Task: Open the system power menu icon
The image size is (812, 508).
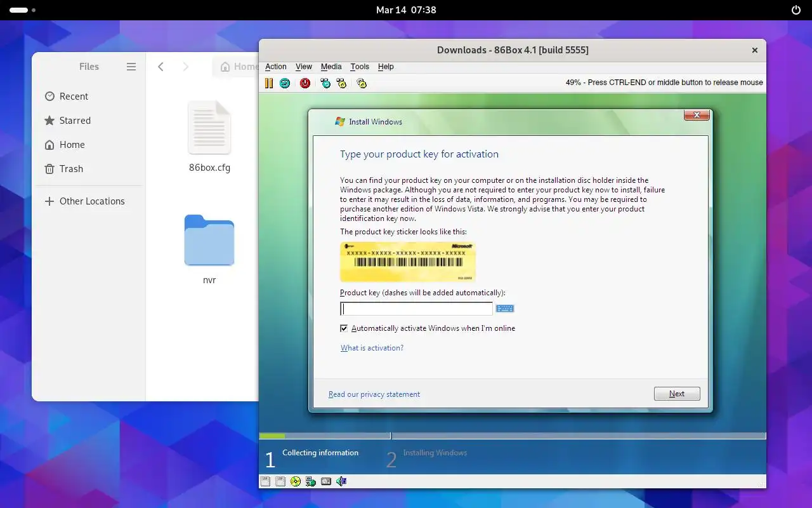Action: [796, 10]
